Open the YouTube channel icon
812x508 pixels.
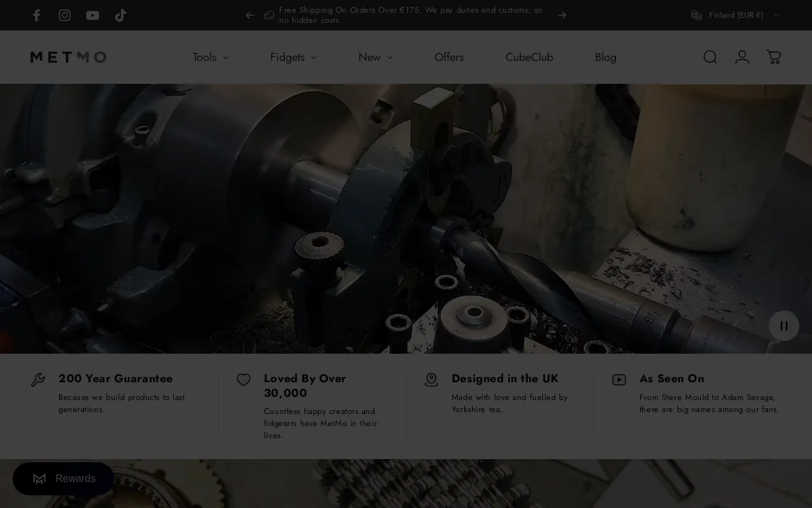click(x=92, y=15)
